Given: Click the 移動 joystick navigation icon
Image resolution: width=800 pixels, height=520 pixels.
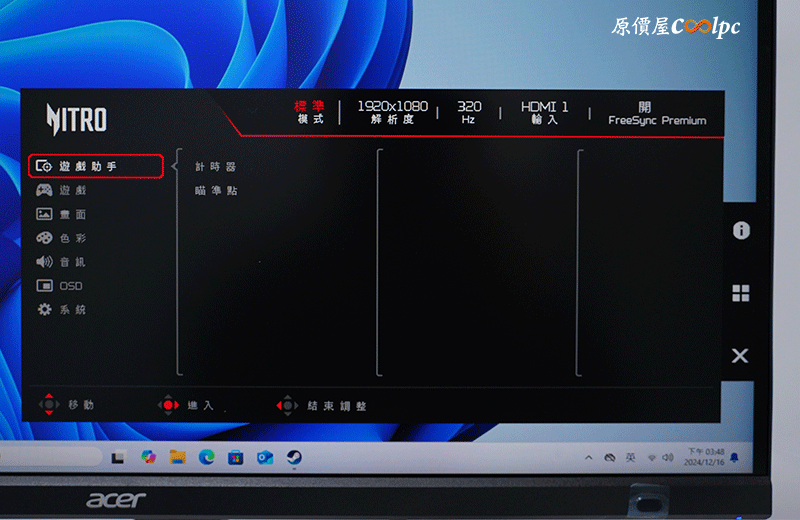Looking at the screenshot, I should [49, 405].
